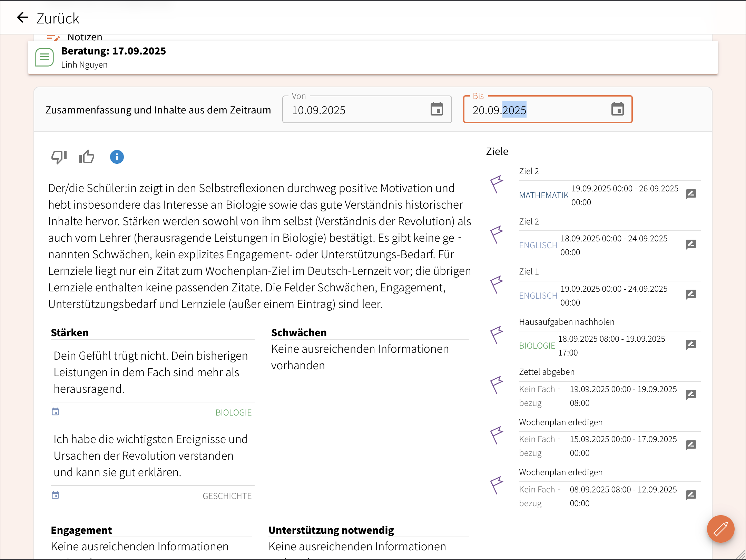Open comment icon for Zettel abgeben goal
This screenshot has height=560, width=746.
point(691,395)
